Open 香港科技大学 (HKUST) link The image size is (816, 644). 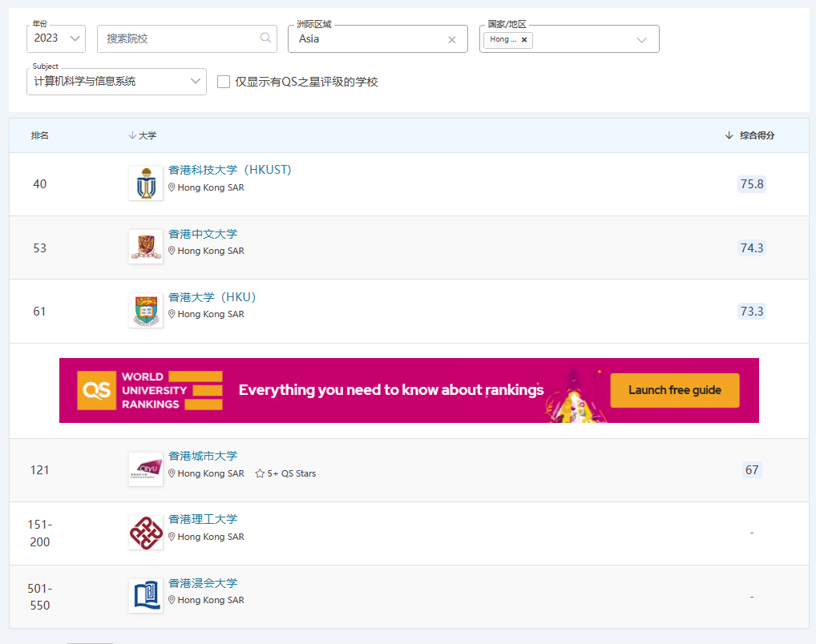(x=229, y=170)
